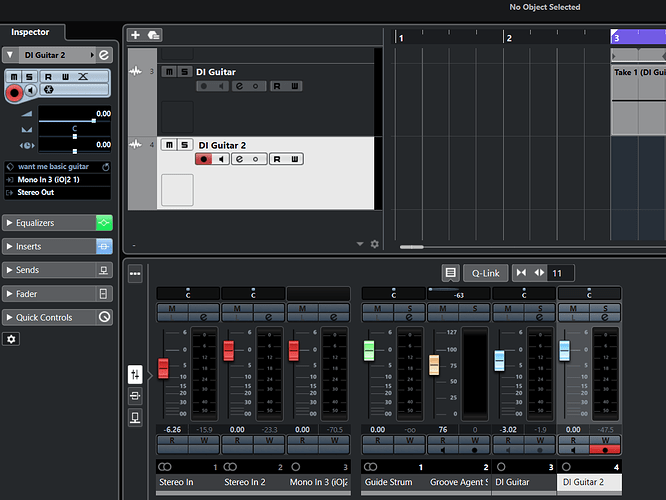666x500 pixels.
Task: Show the mixer inserts section icon
Action: tap(135, 396)
